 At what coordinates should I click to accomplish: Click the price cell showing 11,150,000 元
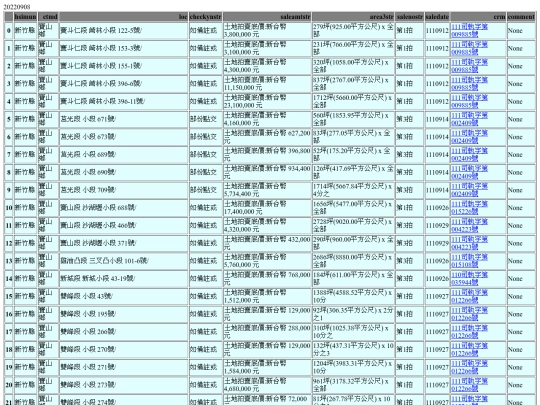tap(267, 84)
